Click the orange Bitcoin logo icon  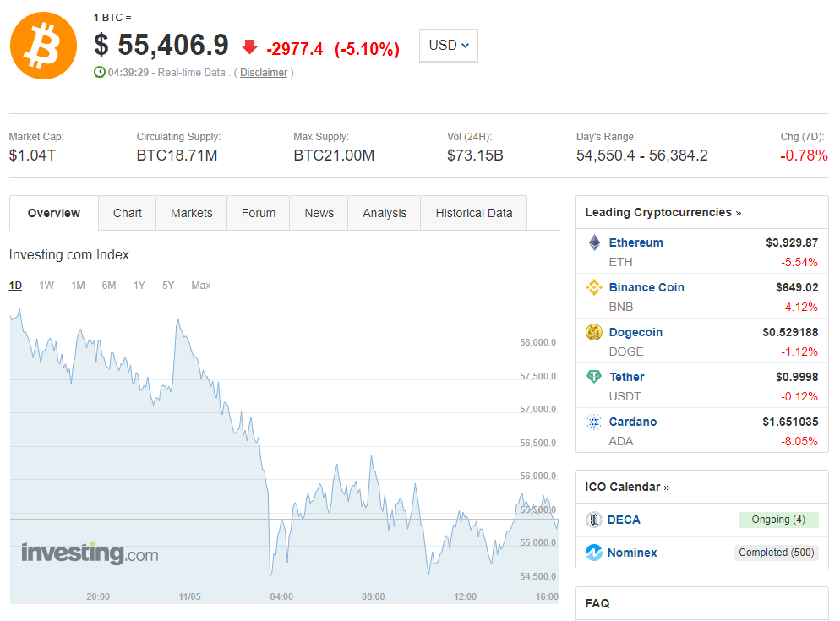tap(43, 46)
